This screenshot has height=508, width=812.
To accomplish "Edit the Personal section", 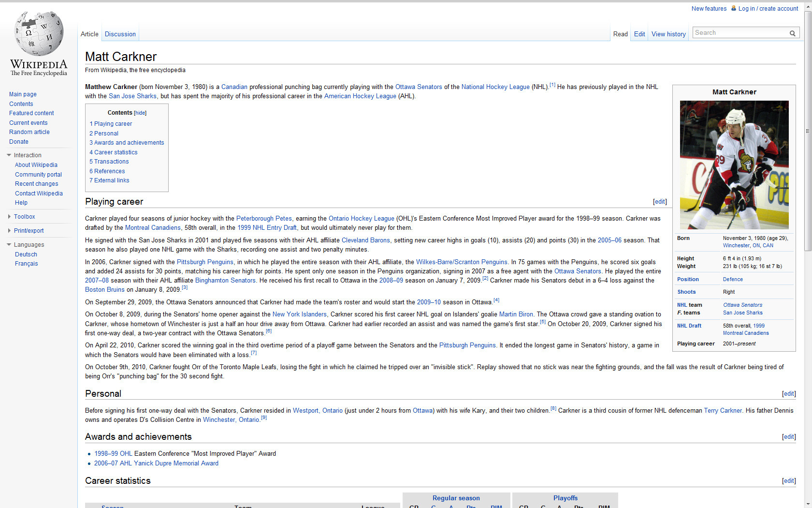I will (789, 394).
